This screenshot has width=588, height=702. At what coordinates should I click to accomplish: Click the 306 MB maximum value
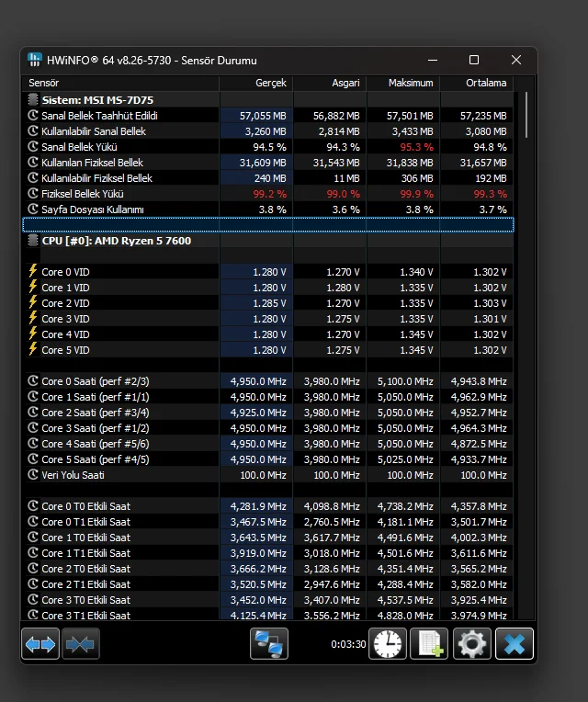417,178
